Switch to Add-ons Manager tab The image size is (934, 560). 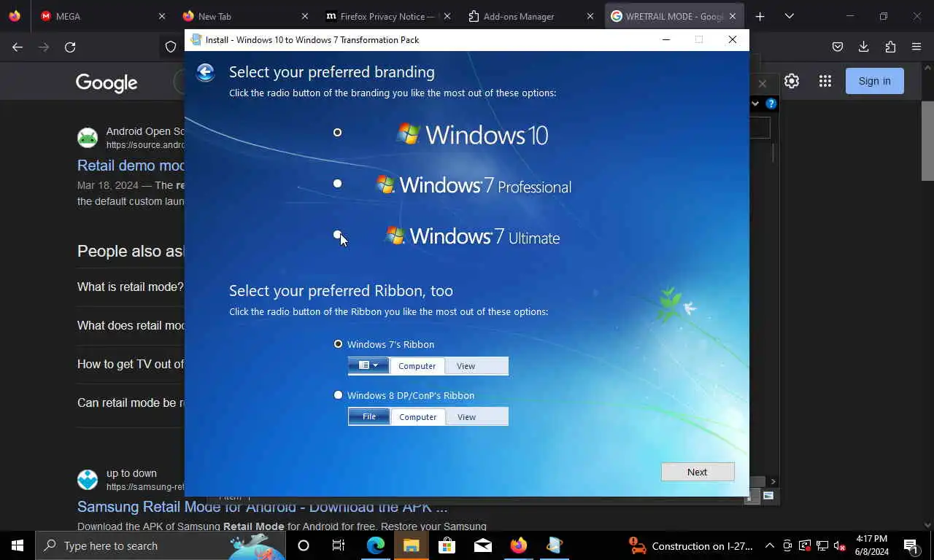tap(530, 16)
